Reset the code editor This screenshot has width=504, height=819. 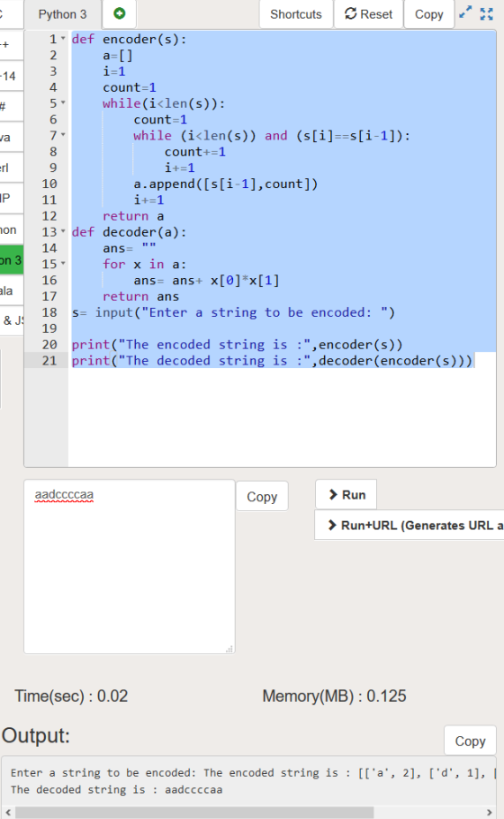(x=368, y=14)
